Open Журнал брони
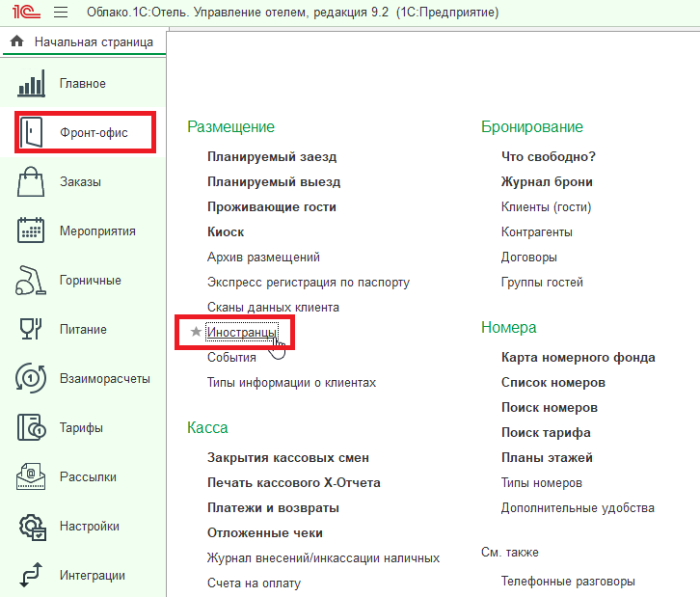700x597 pixels. click(x=547, y=181)
